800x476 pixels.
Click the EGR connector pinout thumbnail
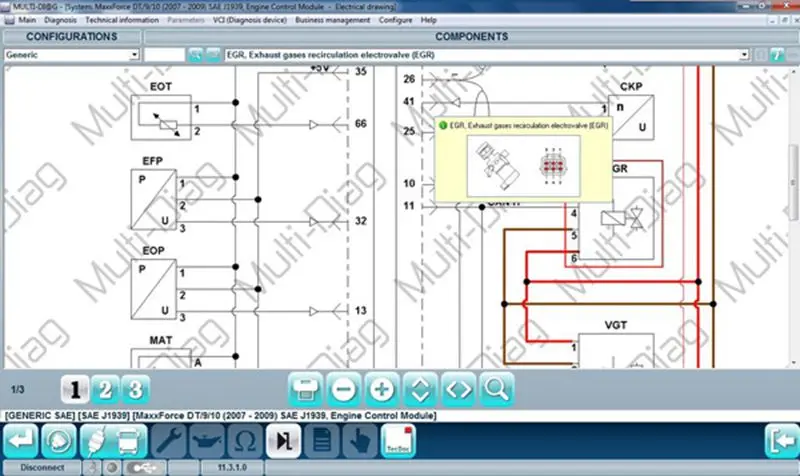(553, 166)
